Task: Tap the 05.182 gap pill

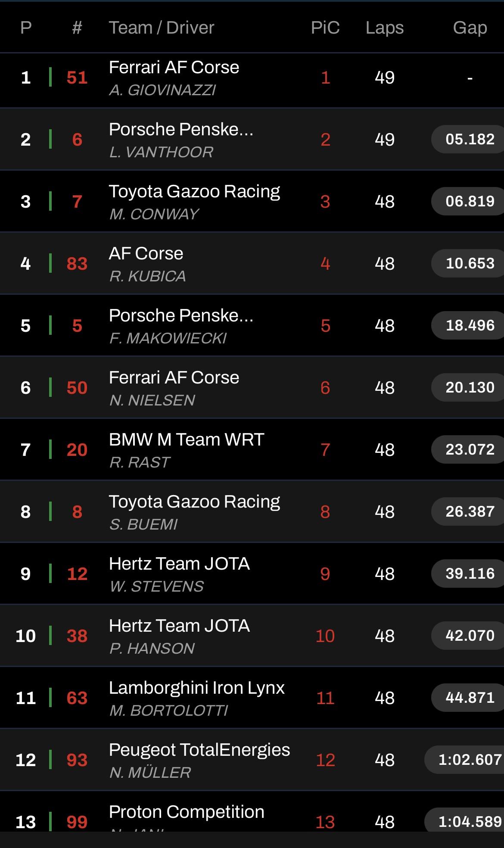Action: point(468,139)
